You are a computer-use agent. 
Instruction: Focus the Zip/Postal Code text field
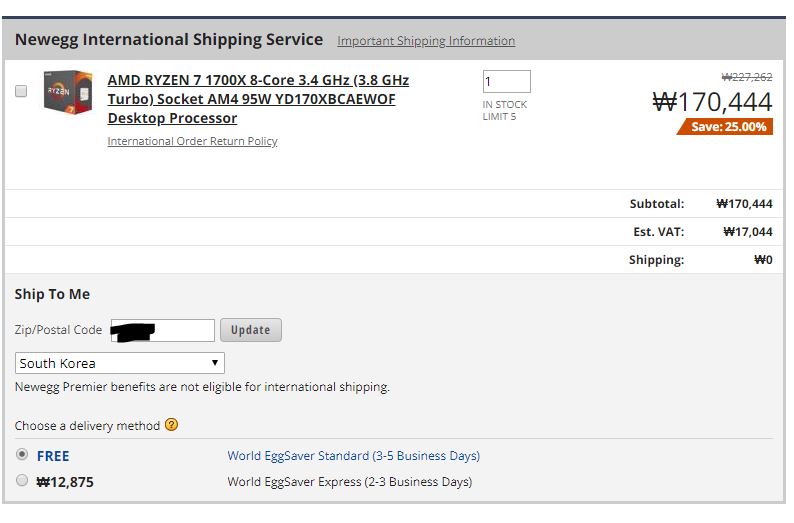point(162,330)
